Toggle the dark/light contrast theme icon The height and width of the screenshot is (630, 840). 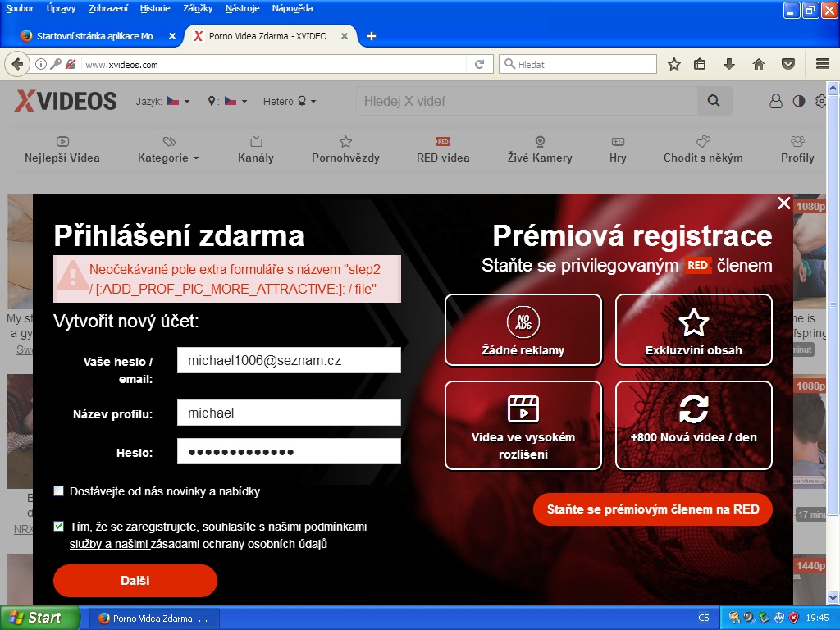pyautogui.click(x=799, y=101)
